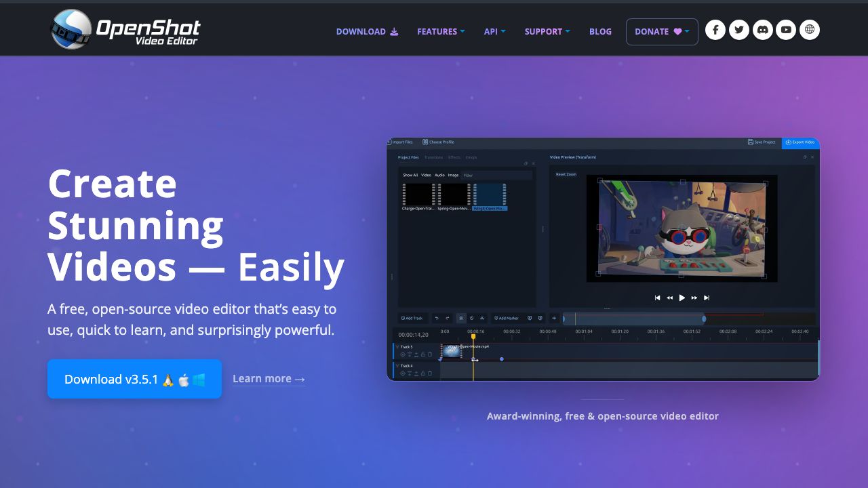The image size is (868, 488).
Task: Click the Download v3.5.1 button
Action: tap(134, 379)
